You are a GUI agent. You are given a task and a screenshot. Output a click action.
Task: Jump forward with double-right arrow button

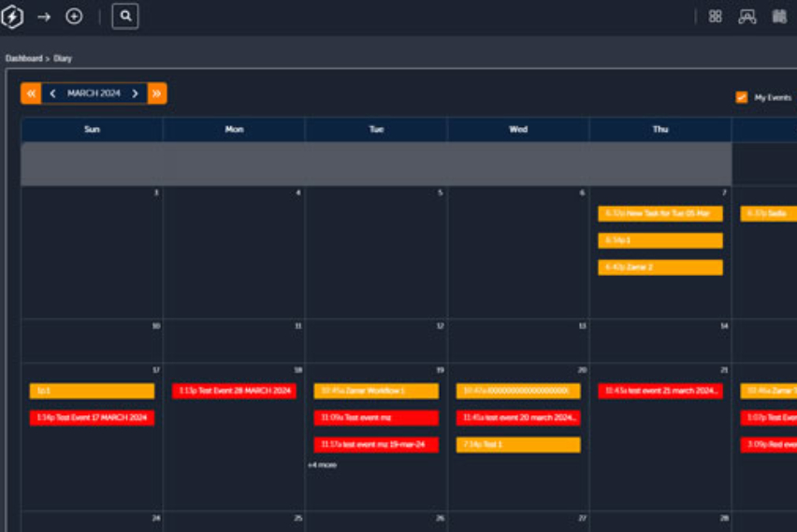coord(157,93)
